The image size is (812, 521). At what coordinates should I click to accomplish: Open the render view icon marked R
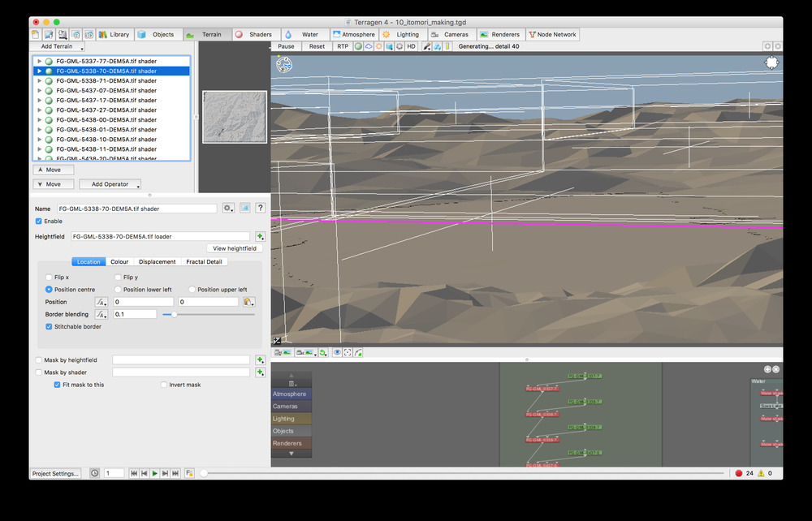point(76,35)
